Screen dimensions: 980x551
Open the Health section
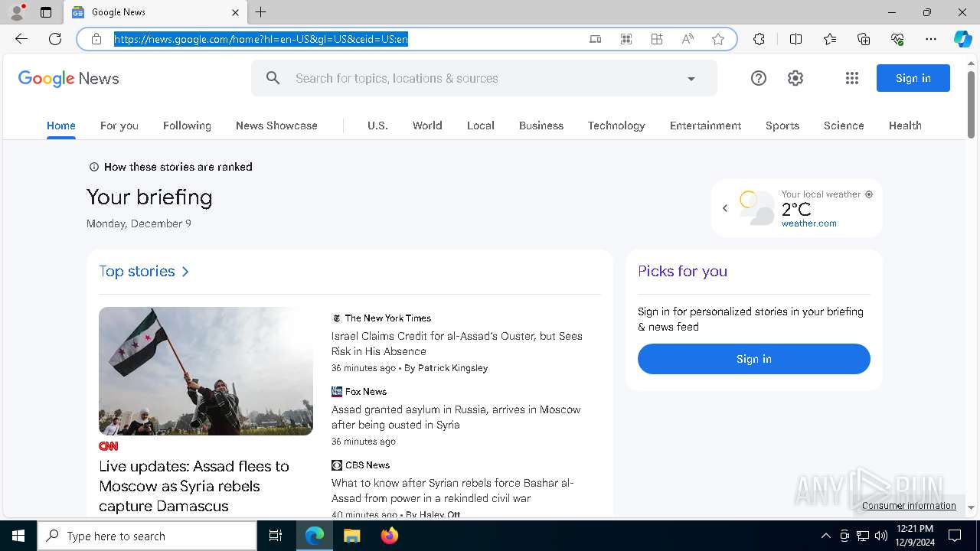[905, 126]
